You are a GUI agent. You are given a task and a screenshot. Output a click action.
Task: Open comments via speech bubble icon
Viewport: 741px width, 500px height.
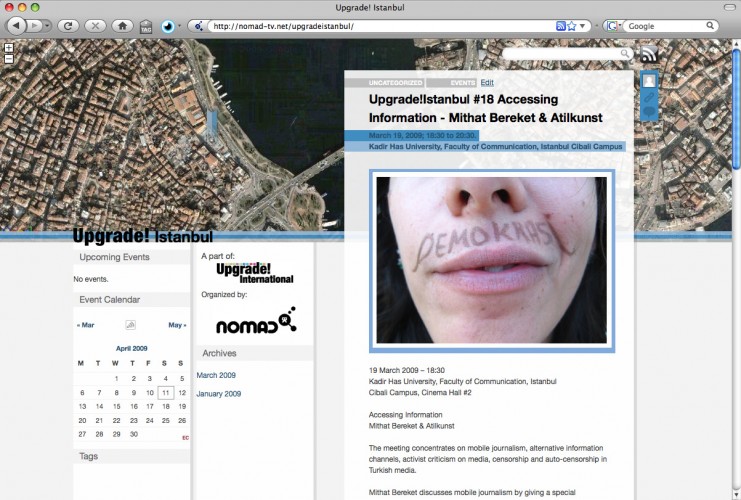coord(649,112)
